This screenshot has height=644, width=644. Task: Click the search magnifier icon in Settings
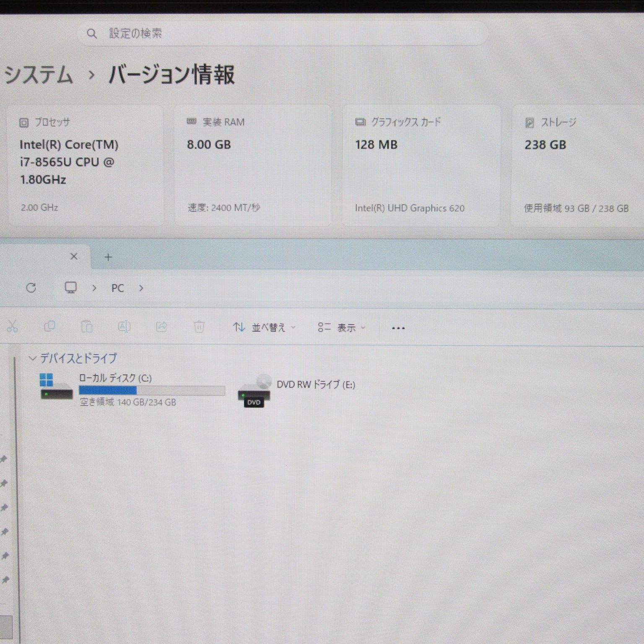pos(92,34)
